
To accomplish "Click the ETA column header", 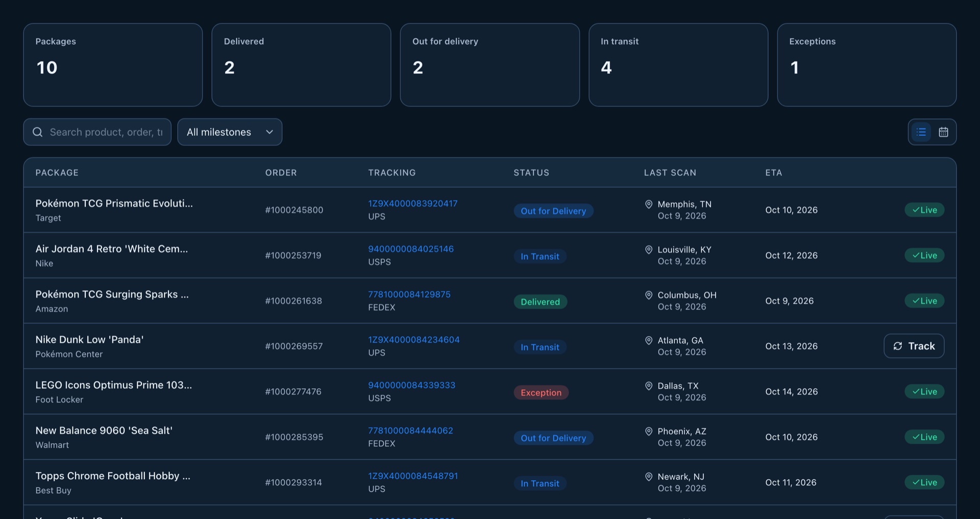I will click(x=774, y=173).
